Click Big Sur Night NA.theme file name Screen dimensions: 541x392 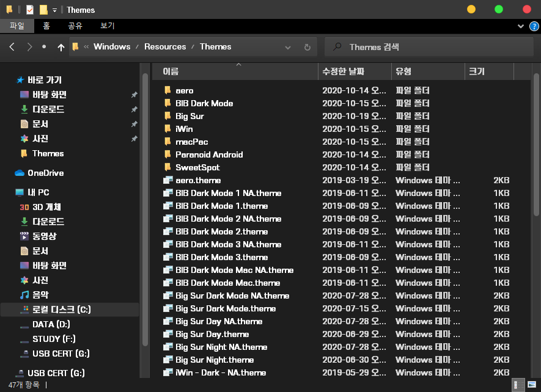tap(221, 347)
